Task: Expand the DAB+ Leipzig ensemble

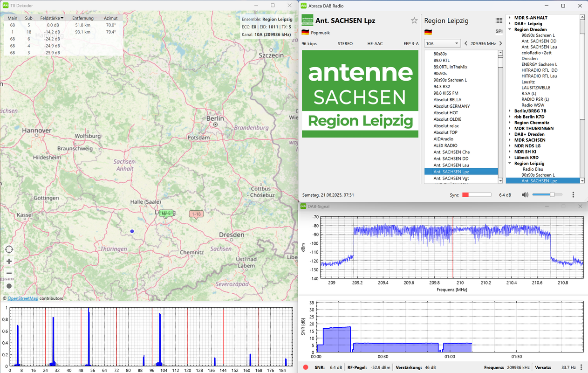Action: [x=510, y=23]
